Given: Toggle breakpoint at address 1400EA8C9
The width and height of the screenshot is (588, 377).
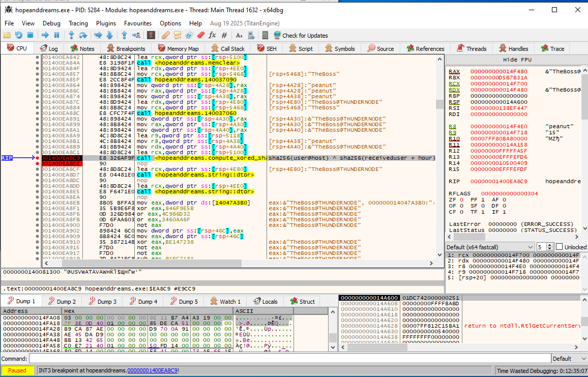Looking at the screenshot, I should pos(37,158).
